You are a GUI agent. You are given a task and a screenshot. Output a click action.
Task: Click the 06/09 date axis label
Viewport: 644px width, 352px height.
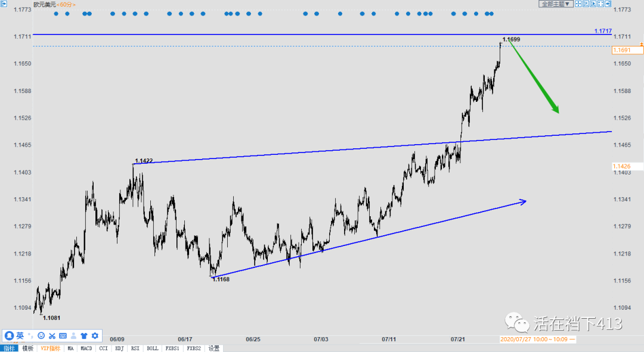point(117,339)
